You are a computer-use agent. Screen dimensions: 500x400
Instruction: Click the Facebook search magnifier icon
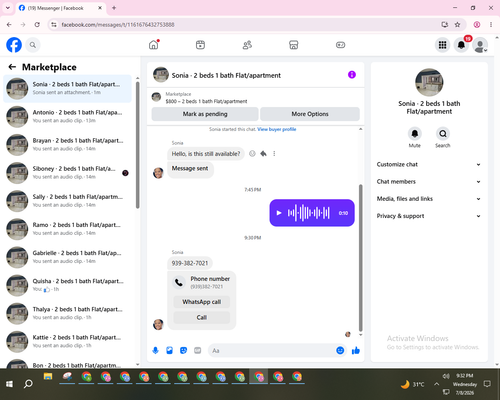tap(33, 45)
